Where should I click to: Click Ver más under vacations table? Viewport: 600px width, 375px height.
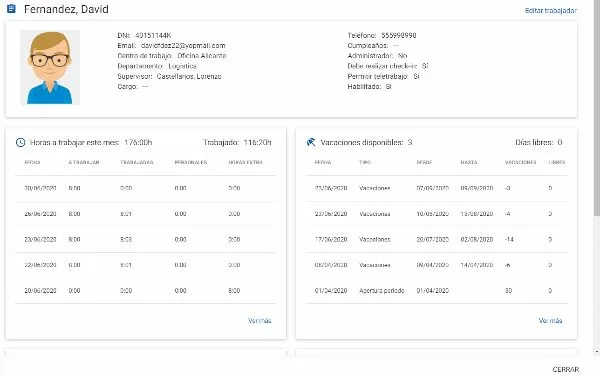pos(550,321)
